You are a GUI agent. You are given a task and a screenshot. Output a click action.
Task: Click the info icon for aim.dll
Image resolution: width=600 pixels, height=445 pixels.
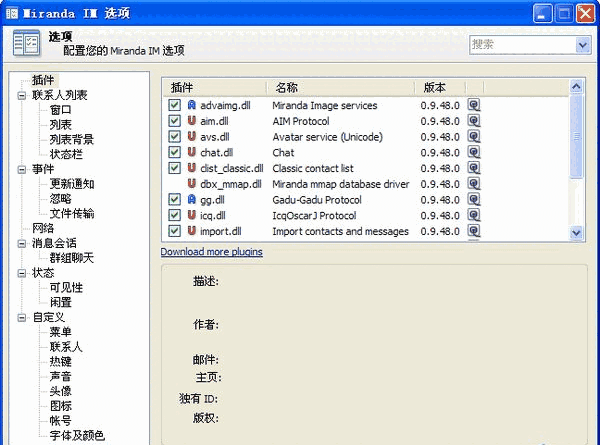click(474, 121)
